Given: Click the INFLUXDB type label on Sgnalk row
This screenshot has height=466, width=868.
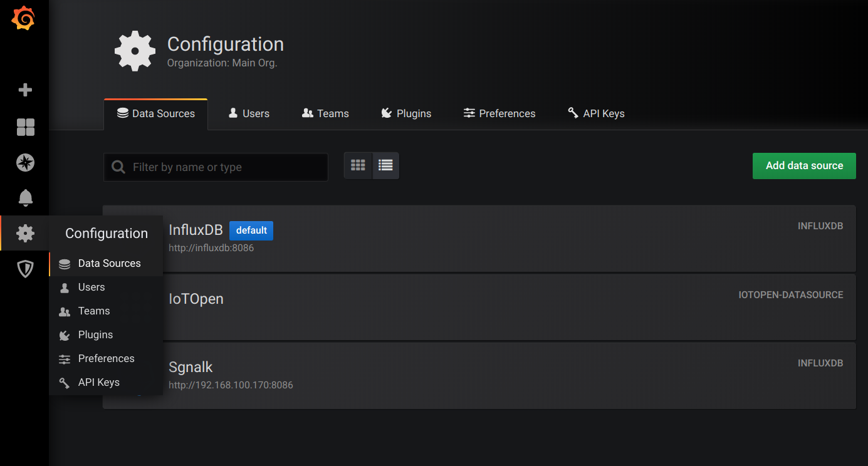Looking at the screenshot, I should 820,363.
